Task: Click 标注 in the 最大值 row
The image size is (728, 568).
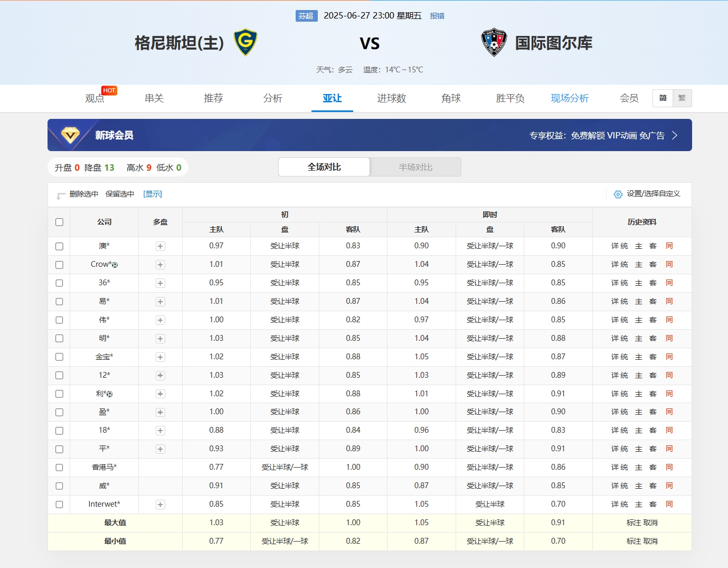Action: pyautogui.click(x=634, y=523)
